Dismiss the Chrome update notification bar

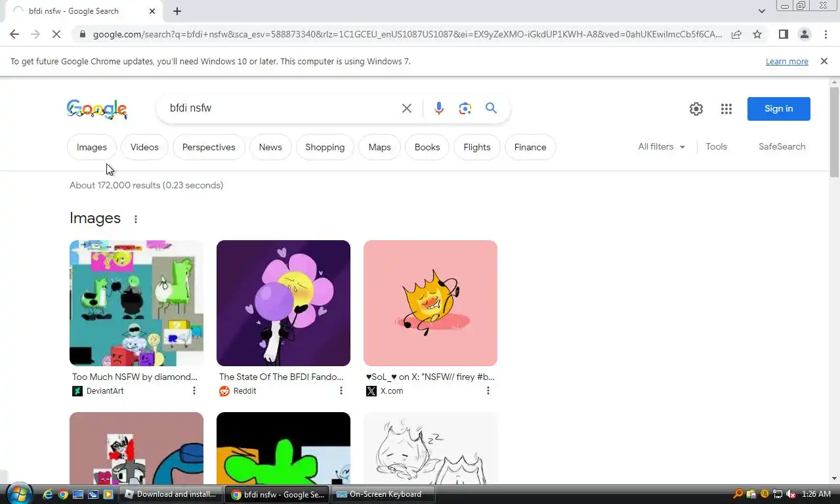point(824,61)
